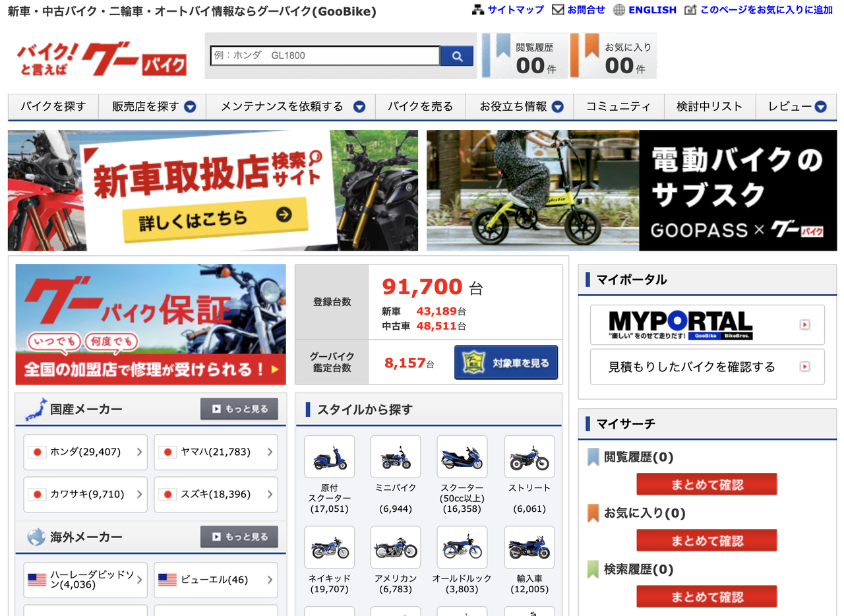The image size is (844, 616).
Task: Select the アメリカン style icon
Action: [396, 547]
